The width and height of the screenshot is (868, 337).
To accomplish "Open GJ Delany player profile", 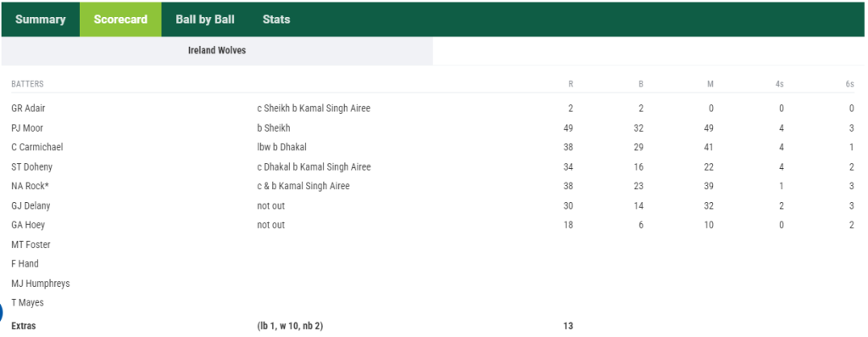I will click(31, 205).
